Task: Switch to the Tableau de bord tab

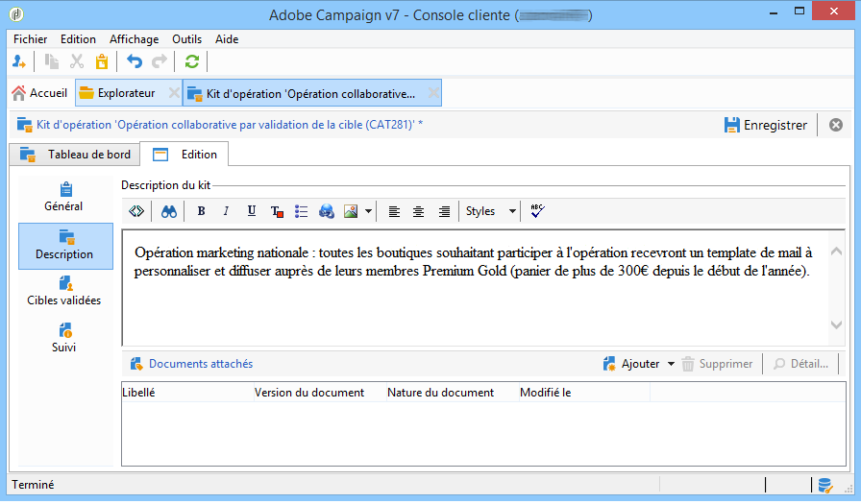Action: [x=75, y=155]
